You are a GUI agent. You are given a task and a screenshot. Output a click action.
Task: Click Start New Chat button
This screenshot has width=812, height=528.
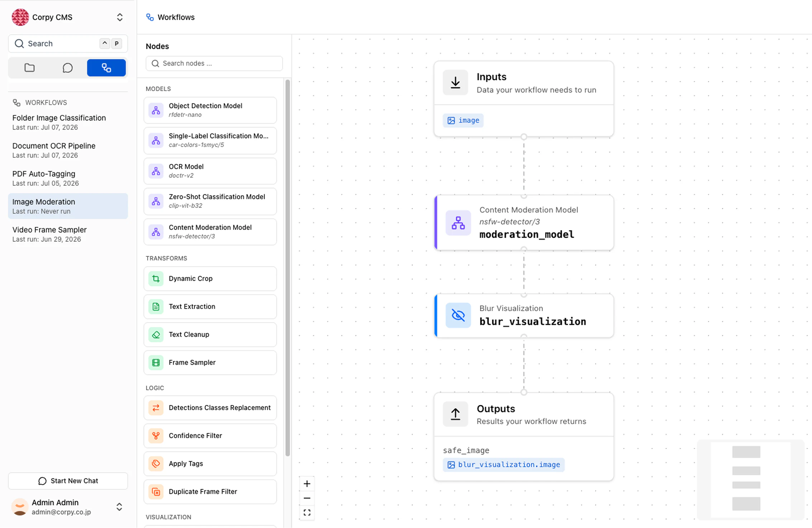[x=68, y=481]
